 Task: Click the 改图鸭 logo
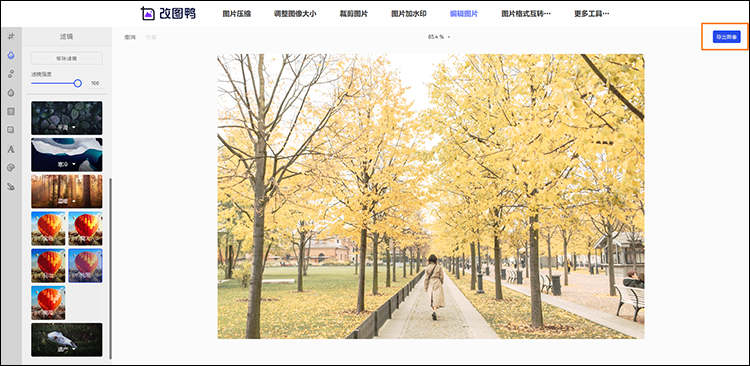[x=168, y=13]
